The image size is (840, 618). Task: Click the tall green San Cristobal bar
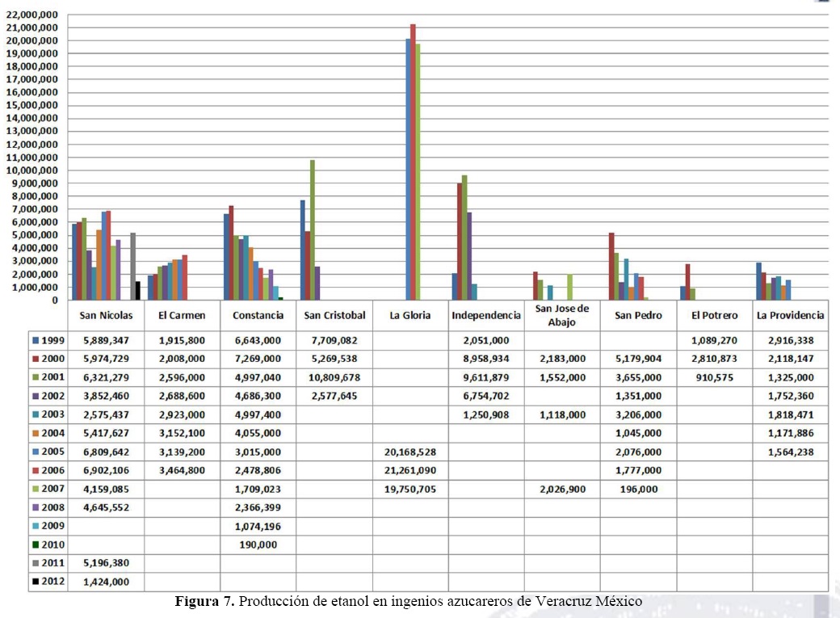point(313,229)
